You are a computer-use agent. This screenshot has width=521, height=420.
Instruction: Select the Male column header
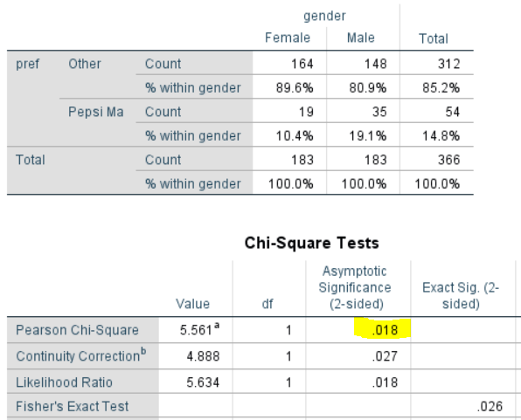[x=361, y=38]
